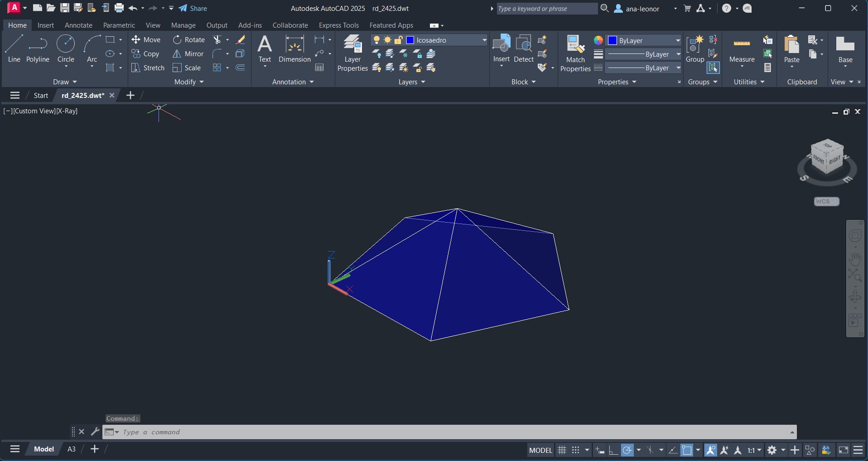Click the Stretch tool
Viewport: 868px width, 461px height.
click(148, 68)
